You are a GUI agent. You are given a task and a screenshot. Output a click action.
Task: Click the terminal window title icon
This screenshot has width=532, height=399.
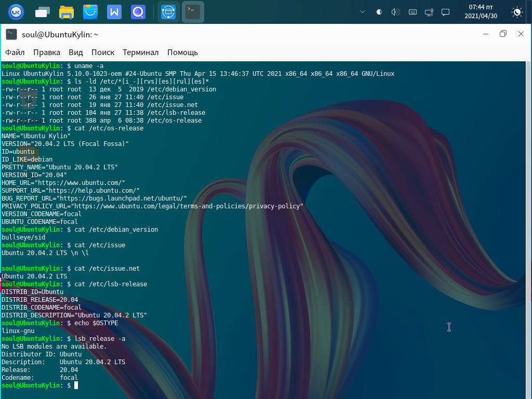pos(11,34)
